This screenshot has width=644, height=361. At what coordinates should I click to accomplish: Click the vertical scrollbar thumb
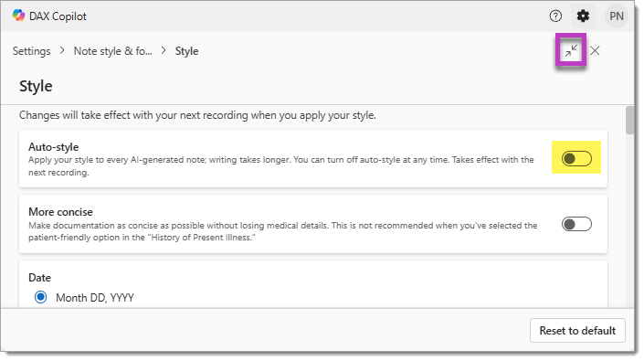click(629, 120)
